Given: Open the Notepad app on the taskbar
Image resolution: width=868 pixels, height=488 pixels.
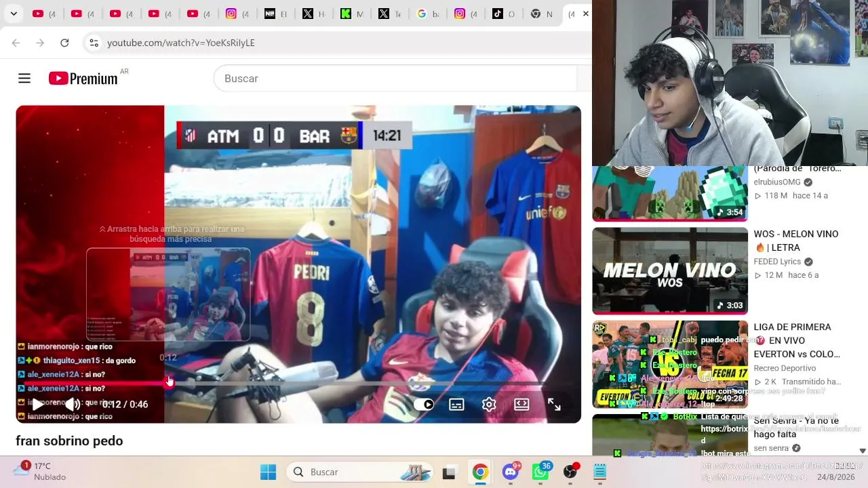Looking at the screenshot, I should pyautogui.click(x=600, y=472).
